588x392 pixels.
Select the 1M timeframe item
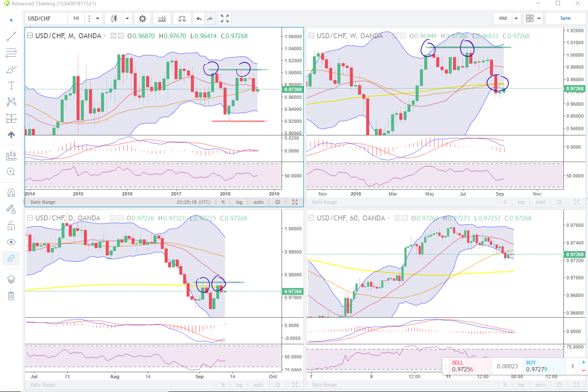[76, 18]
